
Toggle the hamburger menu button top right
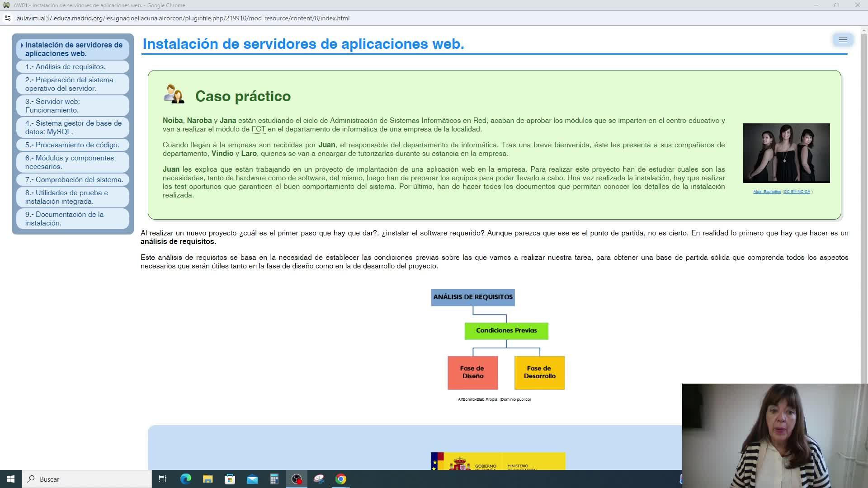pos(843,40)
